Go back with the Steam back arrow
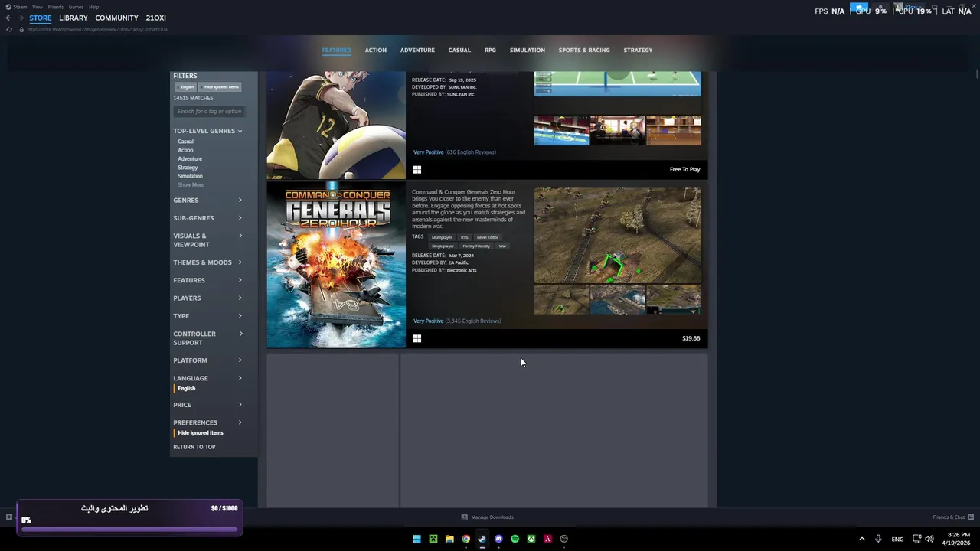The height and width of the screenshot is (551, 980). tap(8, 18)
